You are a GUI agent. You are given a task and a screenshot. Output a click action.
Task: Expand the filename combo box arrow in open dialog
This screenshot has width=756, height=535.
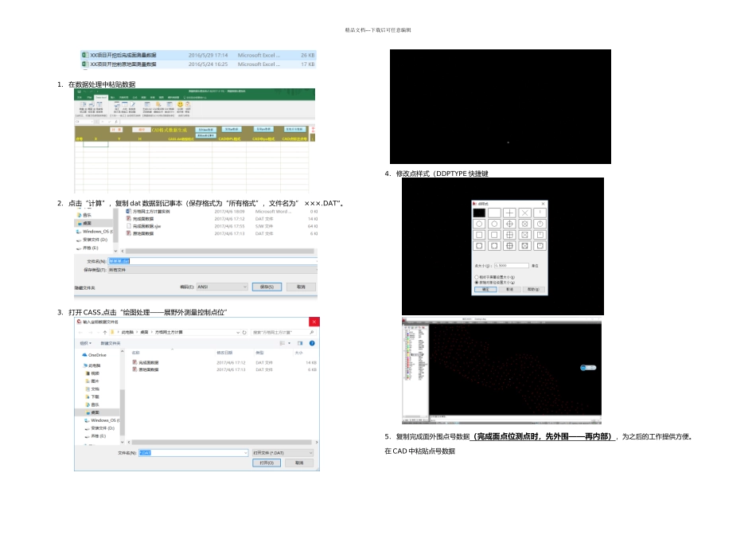pos(245,453)
